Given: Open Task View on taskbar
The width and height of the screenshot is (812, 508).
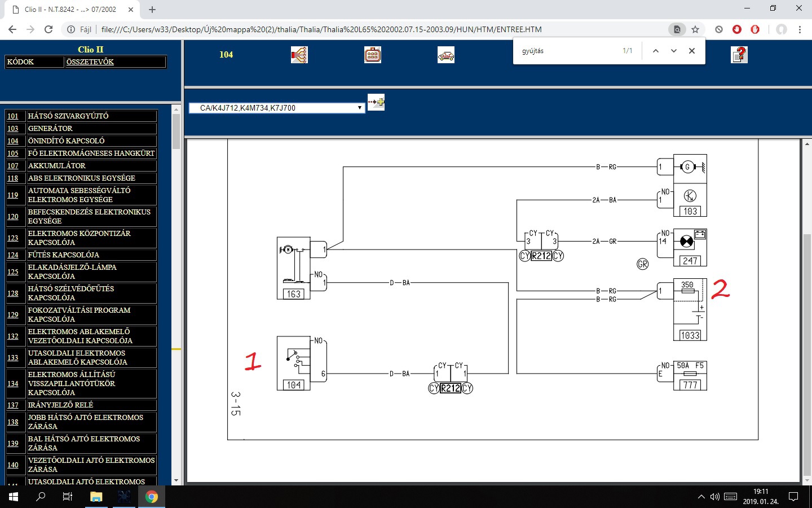Looking at the screenshot, I should coord(68,497).
